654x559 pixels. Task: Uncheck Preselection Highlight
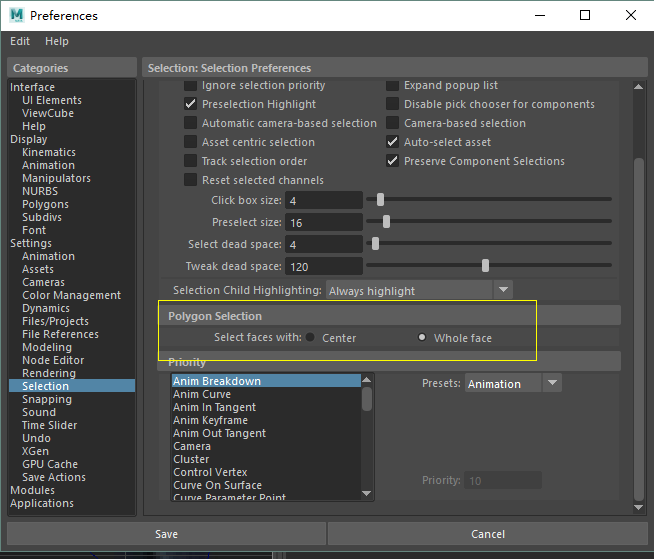[191, 104]
